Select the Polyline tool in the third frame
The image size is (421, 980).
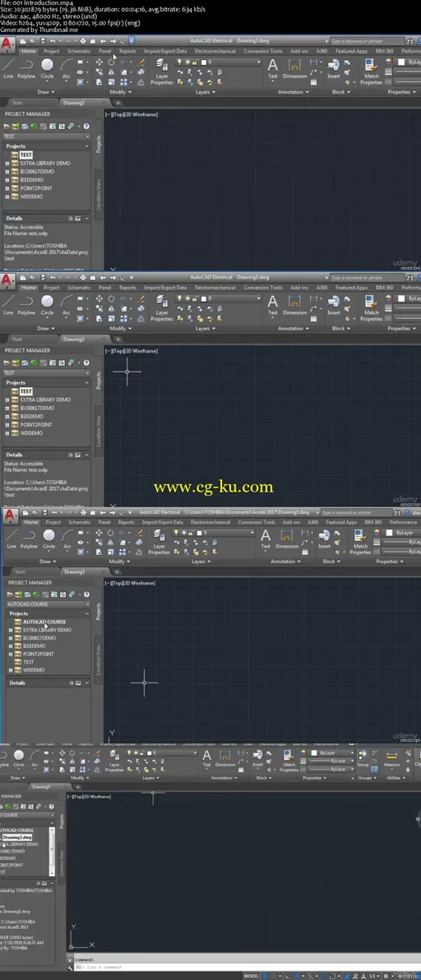(x=29, y=539)
